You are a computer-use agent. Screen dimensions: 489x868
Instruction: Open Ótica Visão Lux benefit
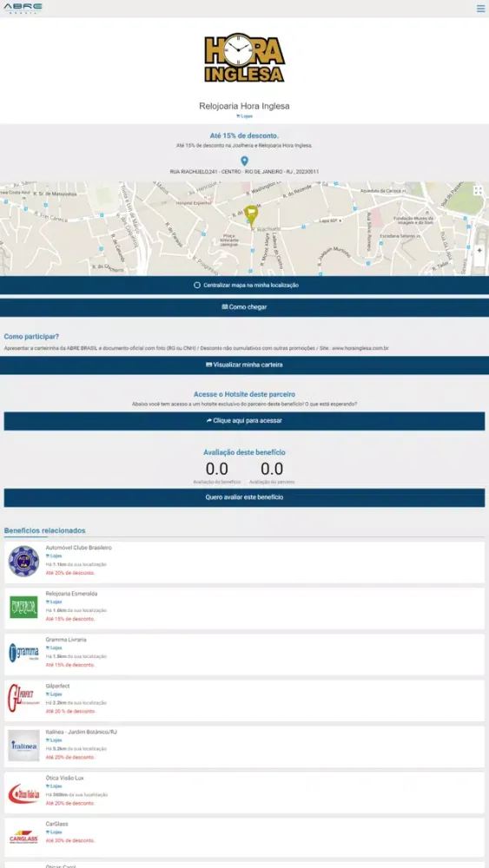(x=244, y=792)
